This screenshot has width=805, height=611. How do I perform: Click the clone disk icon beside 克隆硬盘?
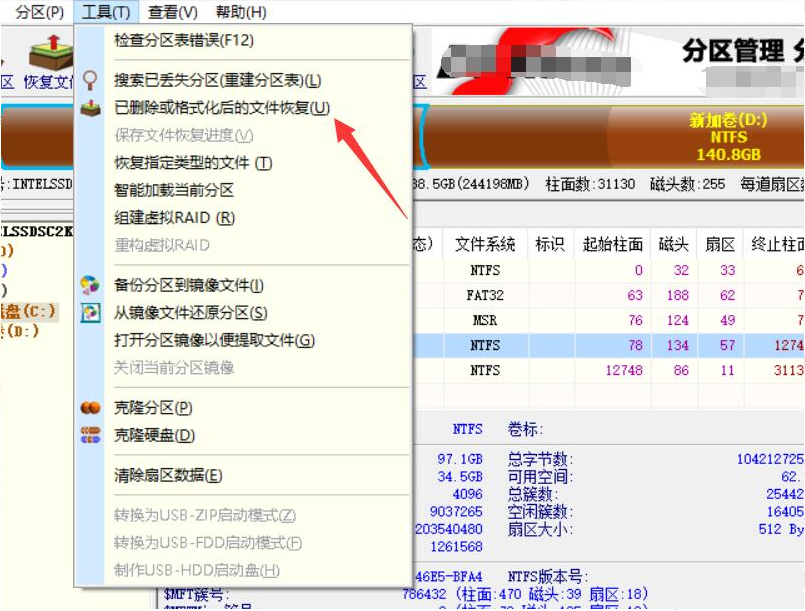pyautogui.click(x=90, y=435)
